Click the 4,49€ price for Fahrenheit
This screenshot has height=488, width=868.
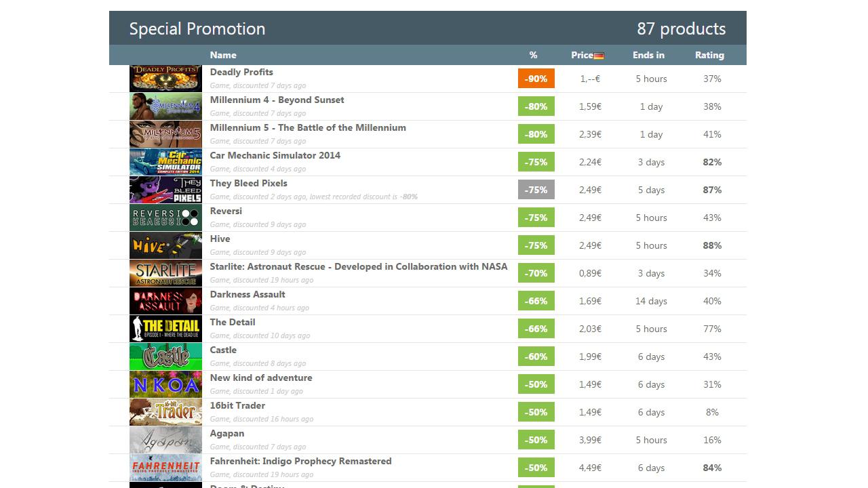tap(590, 468)
